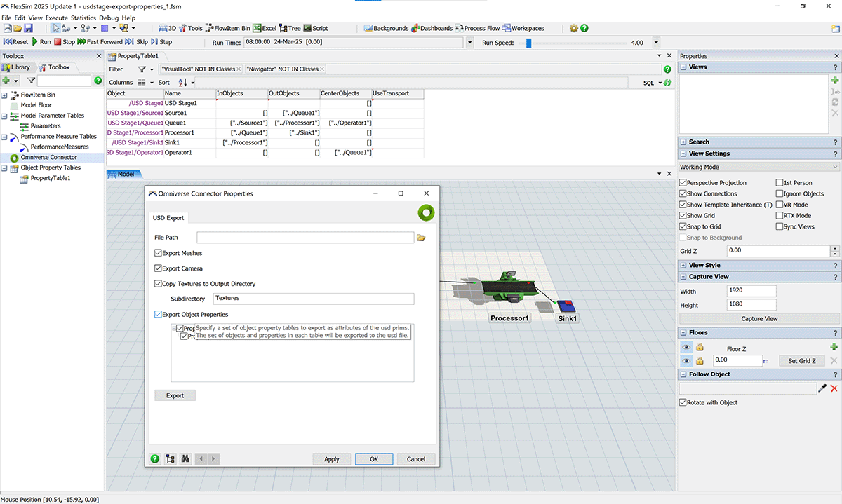Toggle the Export Camera checkbox
The height and width of the screenshot is (504, 842).
click(x=158, y=268)
